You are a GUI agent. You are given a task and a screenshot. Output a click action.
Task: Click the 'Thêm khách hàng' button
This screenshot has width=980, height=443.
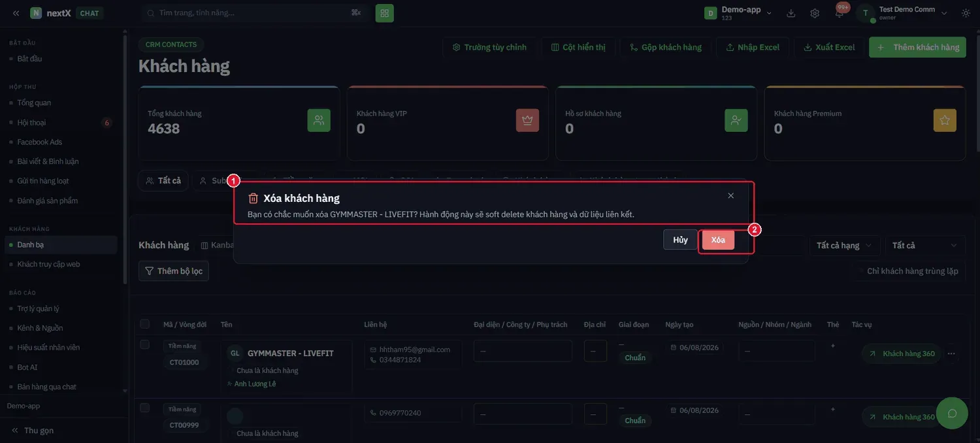(917, 47)
